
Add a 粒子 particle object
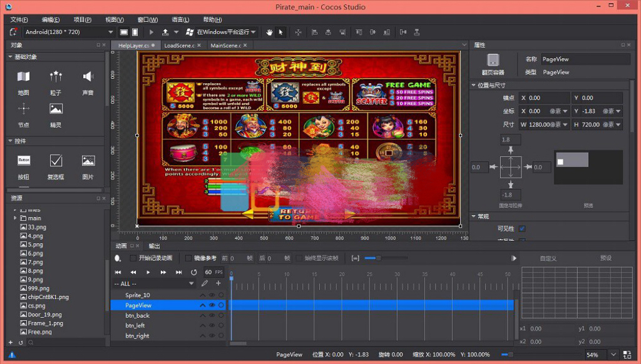[56, 78]
